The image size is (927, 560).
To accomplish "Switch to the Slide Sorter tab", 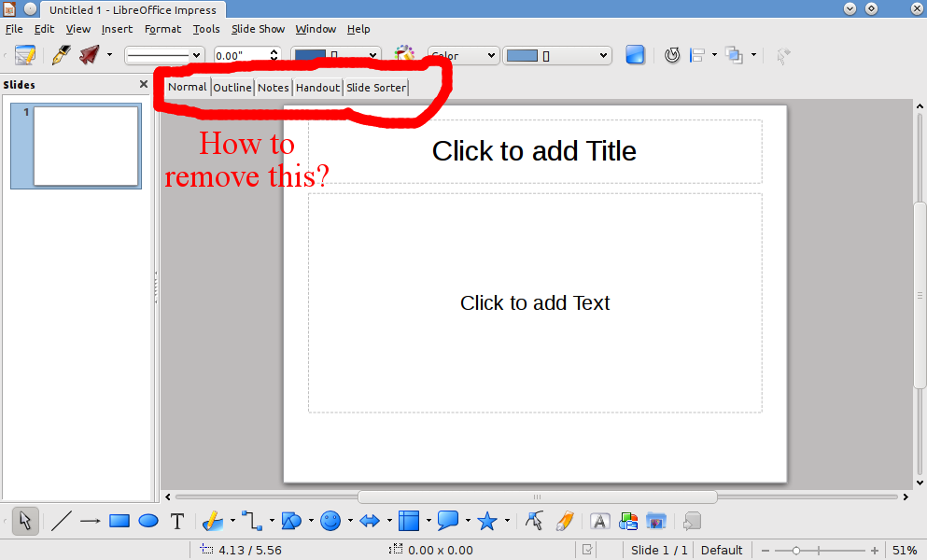I will [376, 88].
